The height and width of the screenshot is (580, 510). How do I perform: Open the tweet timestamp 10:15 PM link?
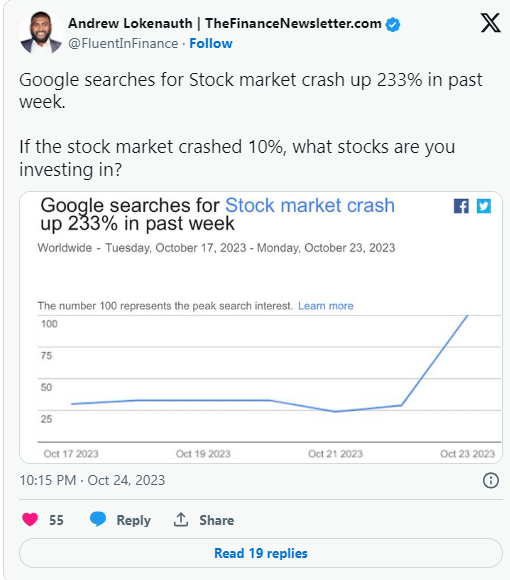(92, 480)
